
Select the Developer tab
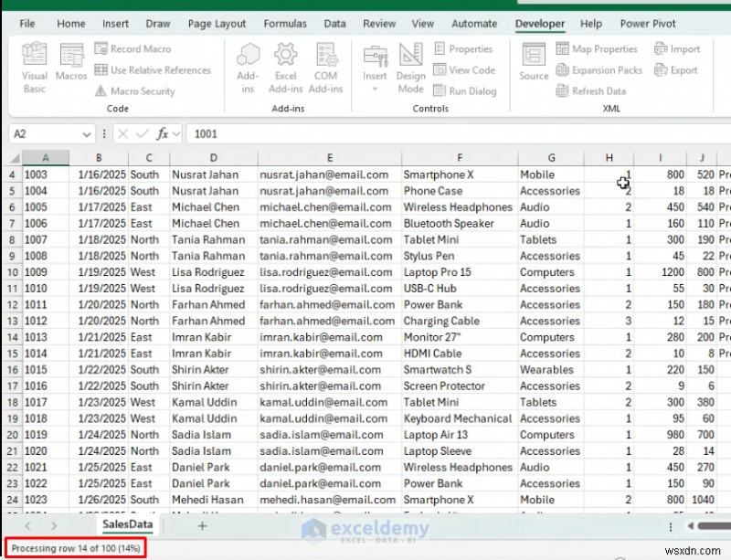540,24
